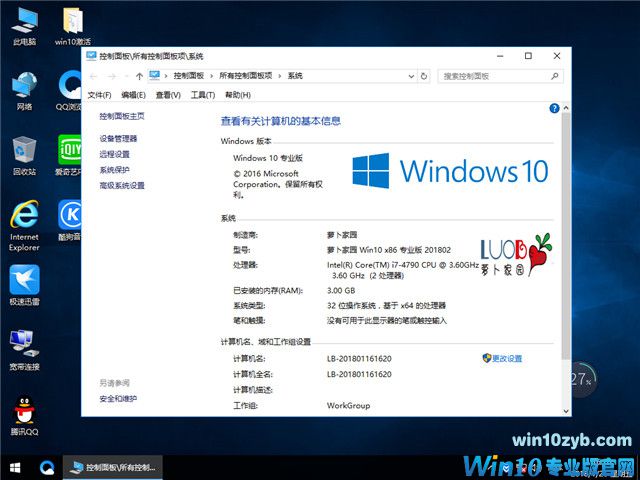Select the 宽带连接 desktop icon
Image resolution: width=640 pixels, height=480 pixels.
[24, 350]
